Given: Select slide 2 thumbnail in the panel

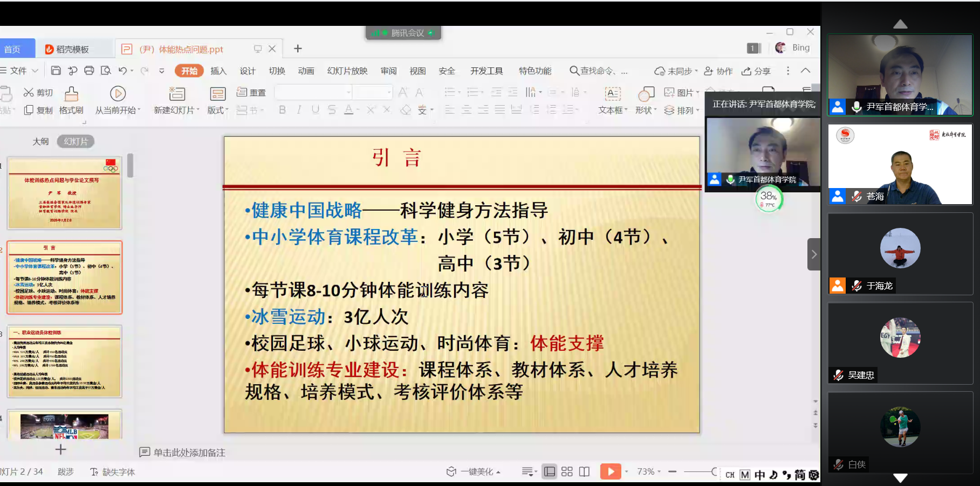Looking at the screenshot, I should pyautogui.click(x=64, y=276).
